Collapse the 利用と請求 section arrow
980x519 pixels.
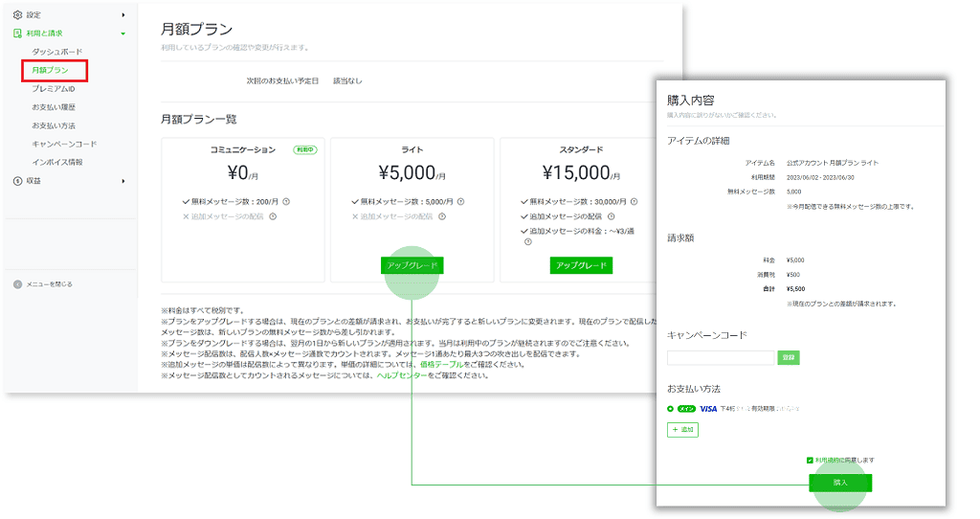pos(122,34)
